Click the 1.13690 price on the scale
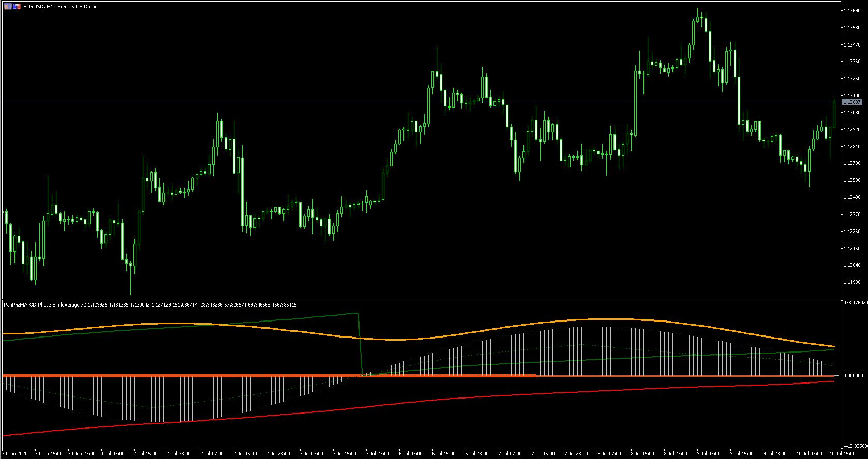Viewport: 868px width, 459px height. [x=852, y=11]
